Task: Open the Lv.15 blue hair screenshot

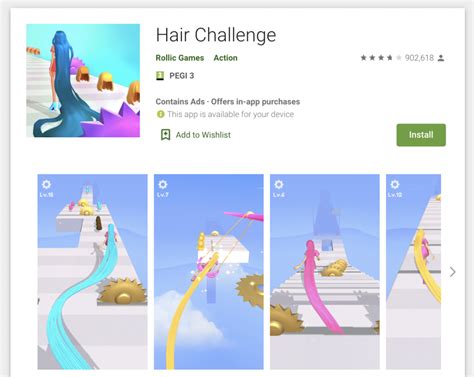Action: pos(92,272)
